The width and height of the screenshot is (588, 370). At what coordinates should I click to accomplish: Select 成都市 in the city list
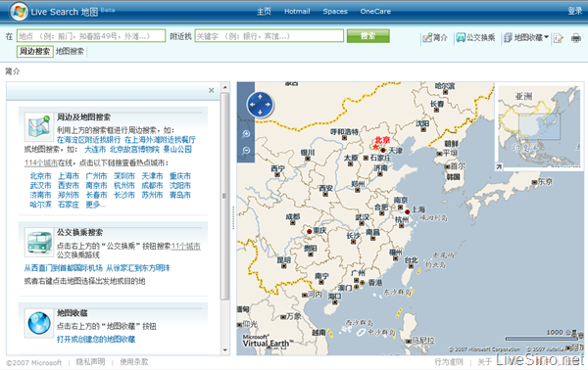click(152, 185)
